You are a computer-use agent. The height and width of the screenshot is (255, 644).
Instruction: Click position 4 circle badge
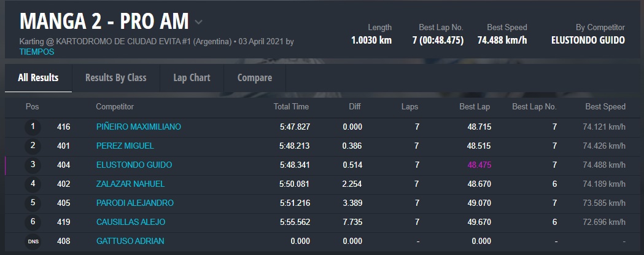[33, 184]
